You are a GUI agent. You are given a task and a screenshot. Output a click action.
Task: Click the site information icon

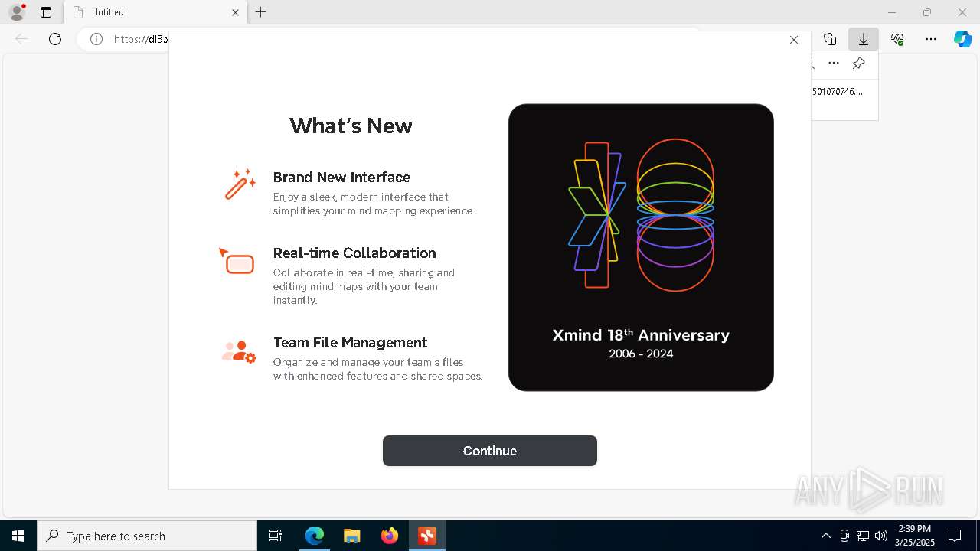[x=96, y=39]
